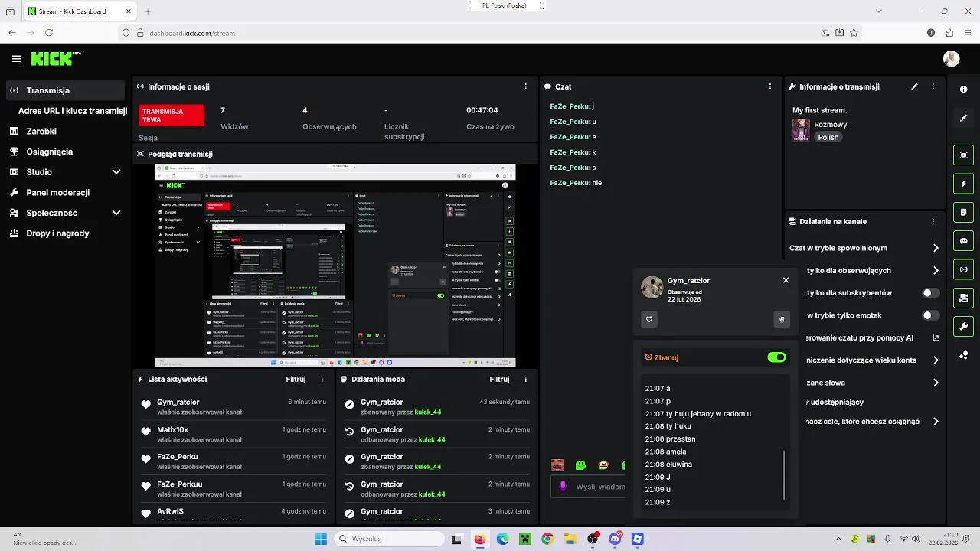980x551 pixels.
Task: Open the Informacje o transmisji three-dot menu
Action: coord(933,86)
